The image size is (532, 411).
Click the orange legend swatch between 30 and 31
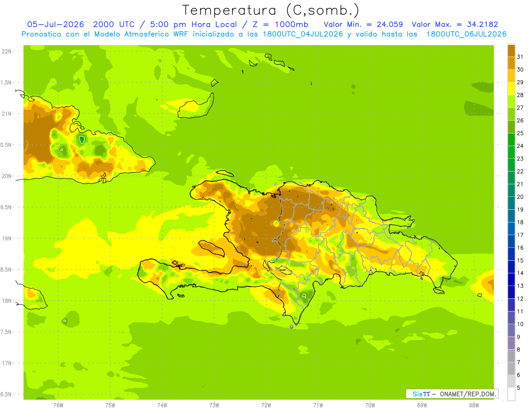tap(511, 63)
